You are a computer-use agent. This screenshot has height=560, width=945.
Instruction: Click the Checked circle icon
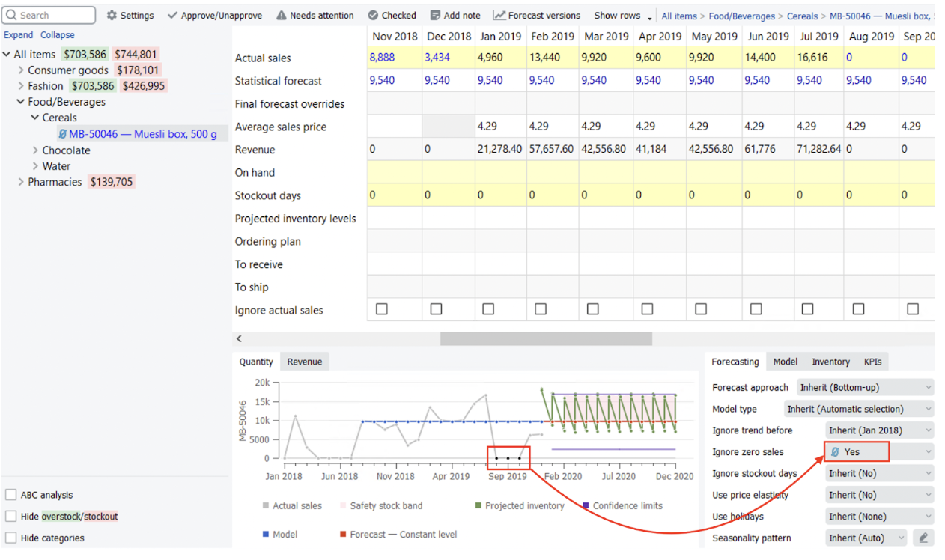373,16
